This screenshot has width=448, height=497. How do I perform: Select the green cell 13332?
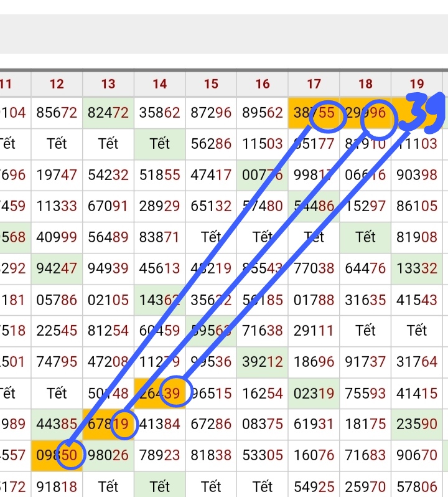coord(417,268)
